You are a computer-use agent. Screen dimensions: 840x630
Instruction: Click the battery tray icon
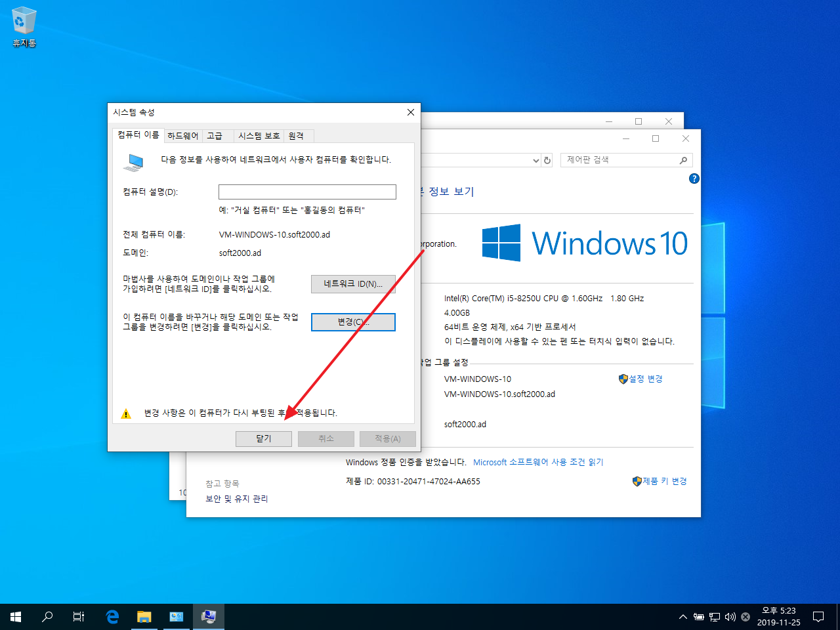(699, 617)
